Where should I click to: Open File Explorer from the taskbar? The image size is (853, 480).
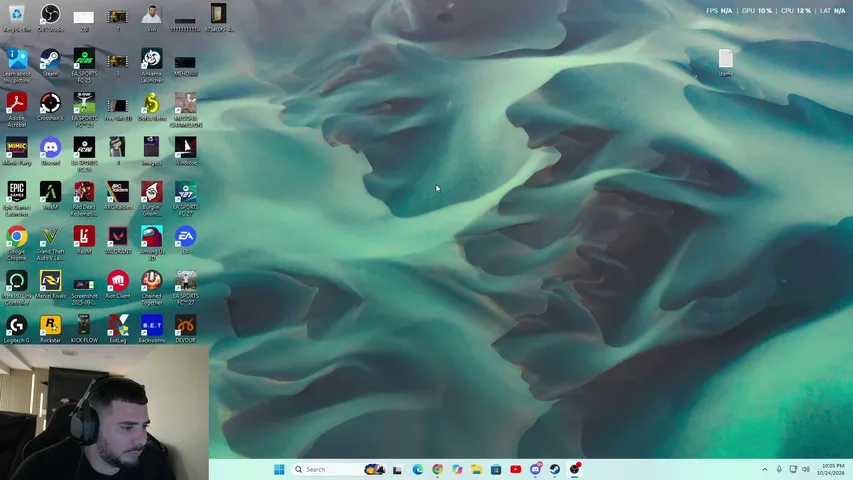pos(477,470)
